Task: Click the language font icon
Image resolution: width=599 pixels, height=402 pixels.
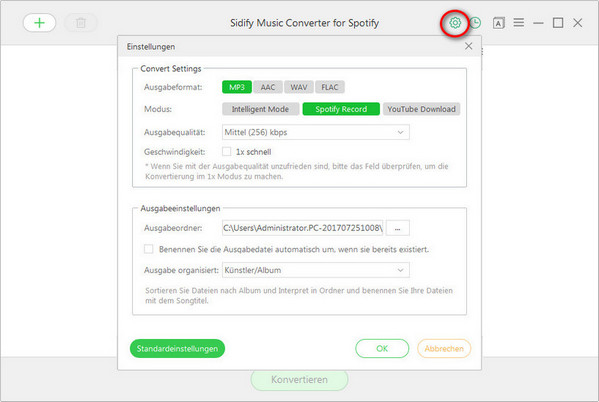Action: click(x=499, y=23)
